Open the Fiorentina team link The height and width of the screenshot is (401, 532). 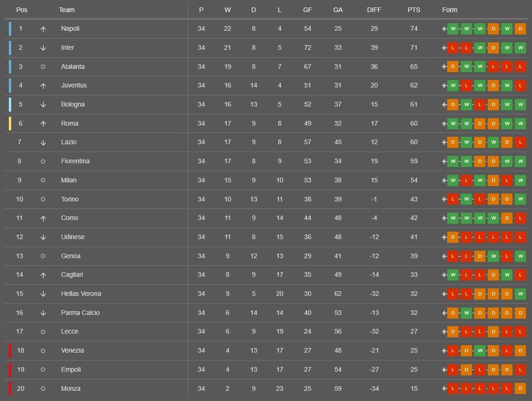point(75,161)
